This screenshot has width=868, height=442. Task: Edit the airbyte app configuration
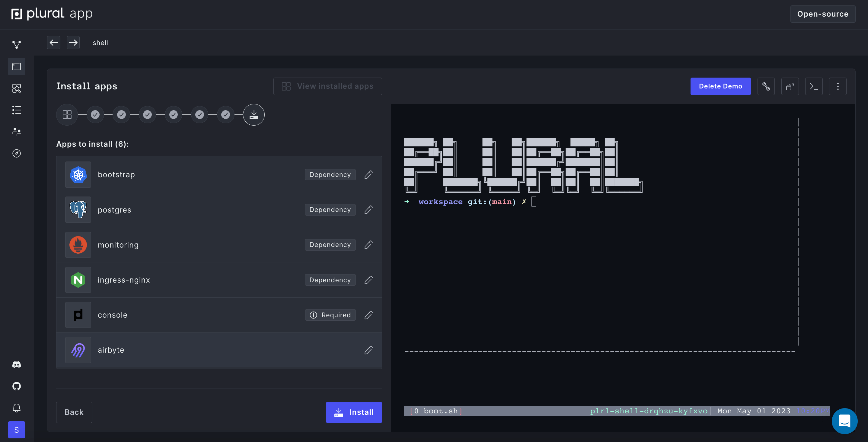tap(368, 350)
